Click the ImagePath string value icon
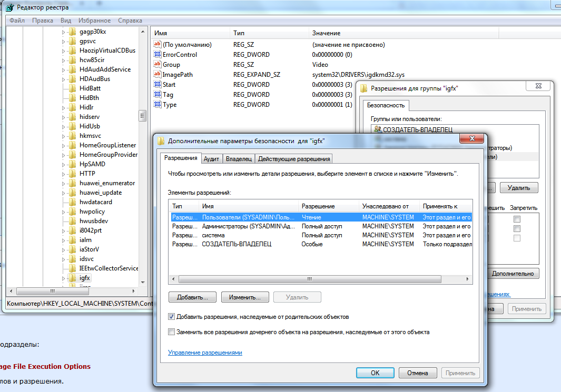Viewport: 561px width, 392px height. pyautogui.click(x=158, y=74)
